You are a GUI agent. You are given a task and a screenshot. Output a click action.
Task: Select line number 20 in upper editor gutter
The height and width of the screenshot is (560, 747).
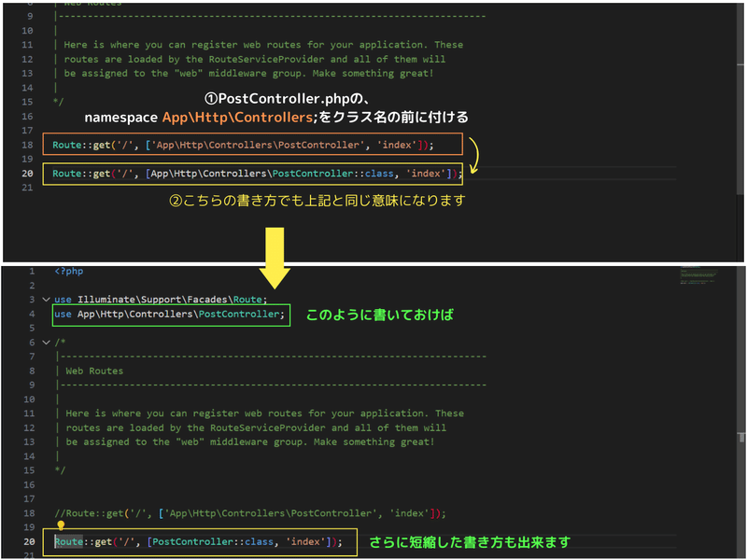(x=27, y=174)
